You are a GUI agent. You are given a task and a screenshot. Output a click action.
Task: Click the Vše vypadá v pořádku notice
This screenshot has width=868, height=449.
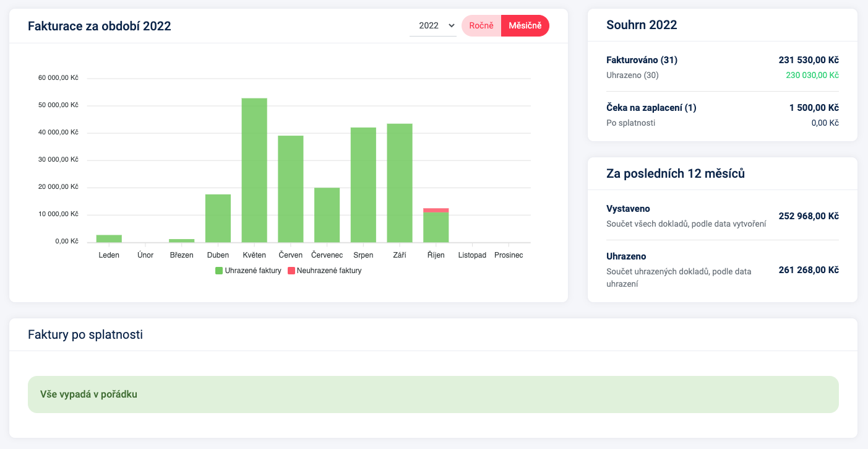coord(433,395)
